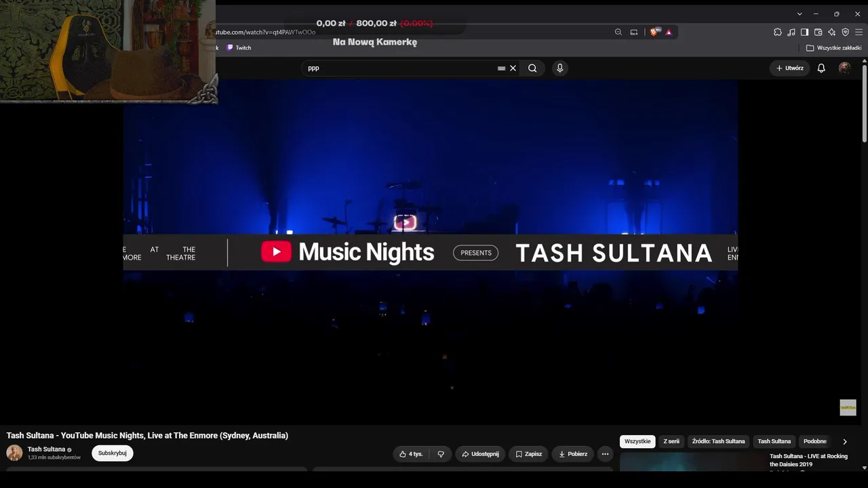
Task: Toggle the browser sidebar panel
Action: click(804, 32)
